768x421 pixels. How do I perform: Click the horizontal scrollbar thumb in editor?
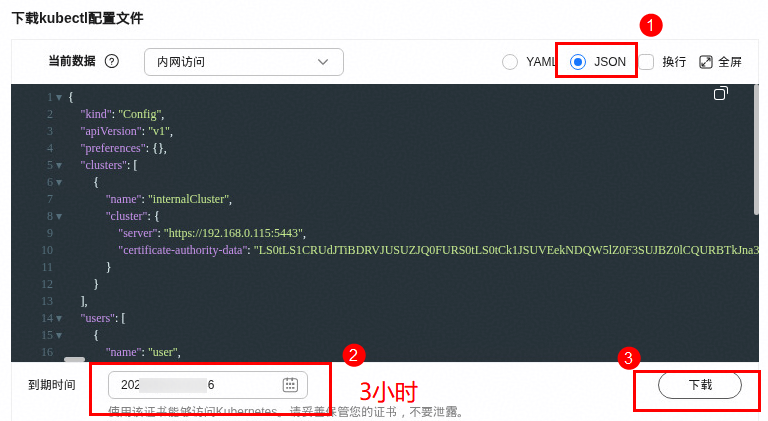point(74,359)
